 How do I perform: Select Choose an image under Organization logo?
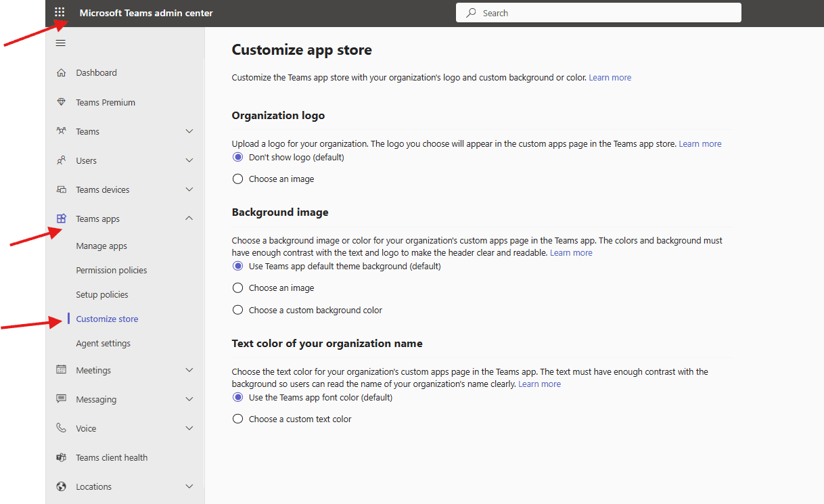click(237, 179)
